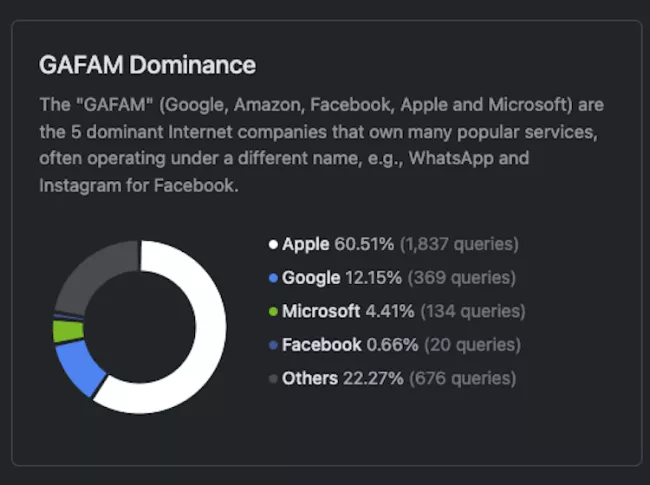This screenshot has height=485, width=650.
Task: Click the GAFAM Dominance heading
Action: [x=147, y=66]
